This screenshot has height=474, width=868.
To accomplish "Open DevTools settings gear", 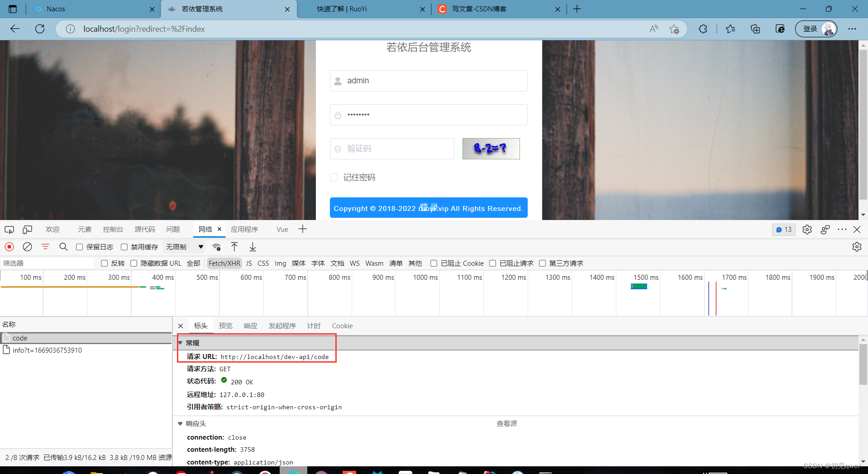I will (807, 230).
